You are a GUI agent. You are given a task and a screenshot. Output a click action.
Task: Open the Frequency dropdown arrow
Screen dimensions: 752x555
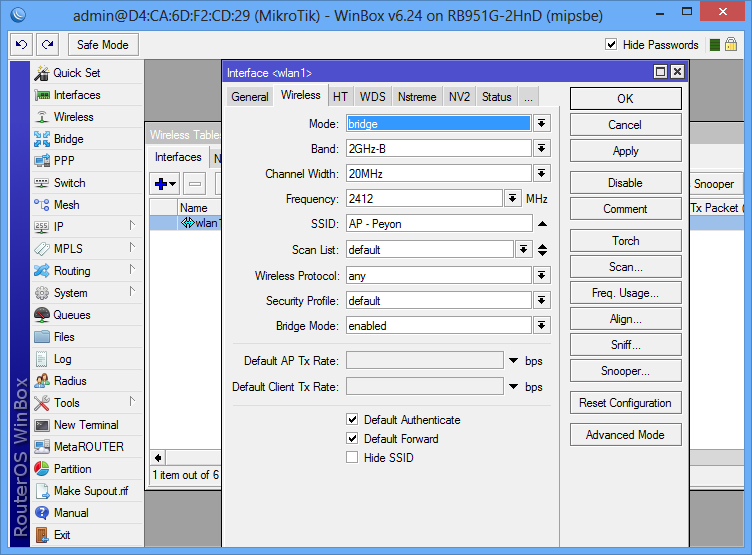pyautogui.click(x=513, y=198)
